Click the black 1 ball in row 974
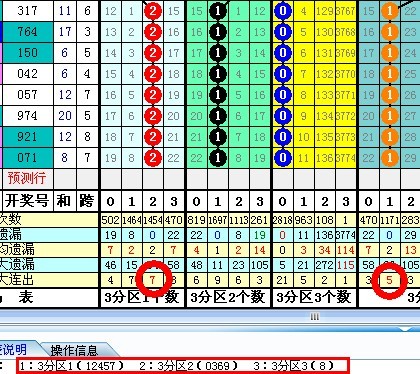The image size is (420, 374). pos(218,116)
